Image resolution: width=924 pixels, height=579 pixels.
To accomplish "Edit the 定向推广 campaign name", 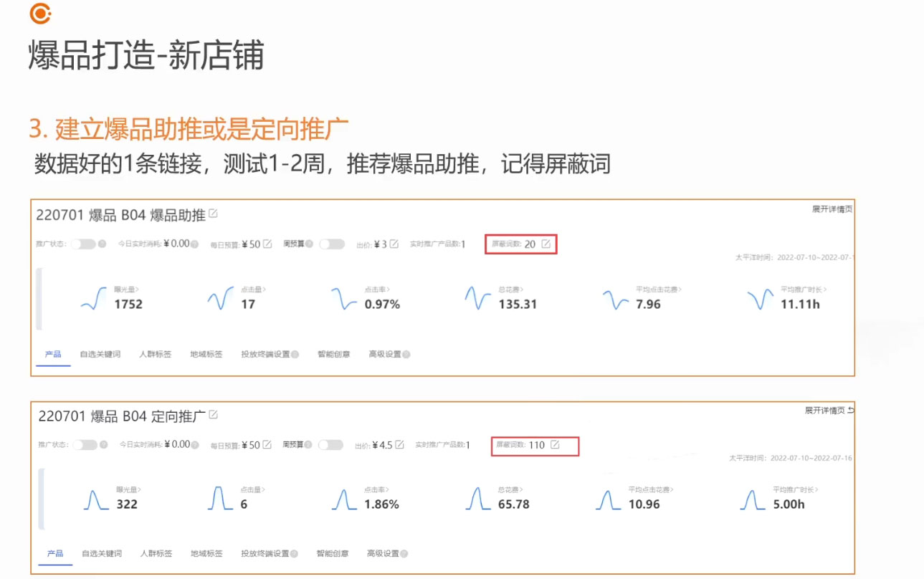I will click(213, 416).
